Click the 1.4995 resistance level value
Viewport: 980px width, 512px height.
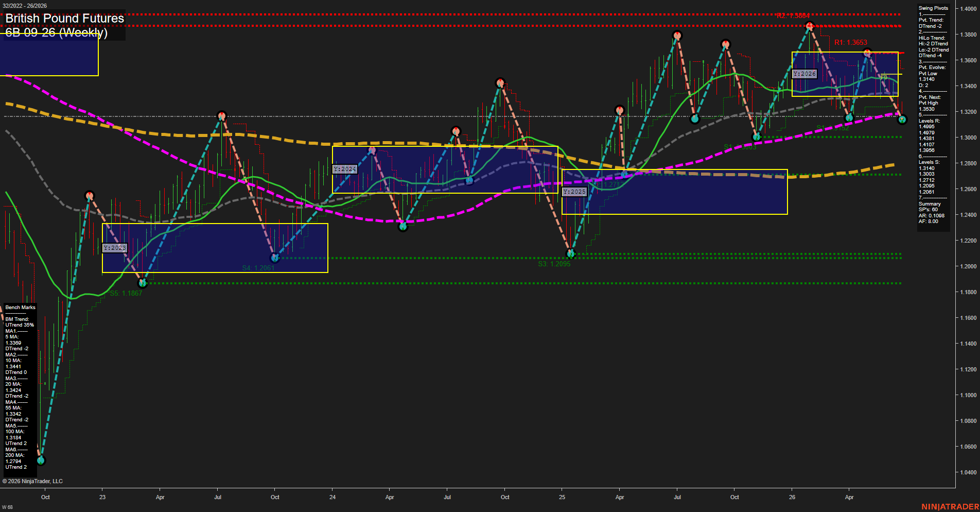pos(926,127)
